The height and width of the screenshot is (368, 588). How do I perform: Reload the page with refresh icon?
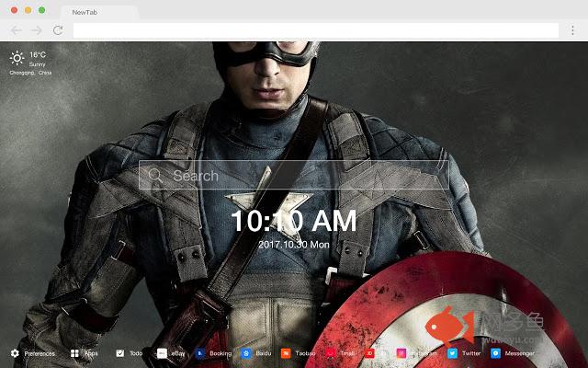[58, 30]
